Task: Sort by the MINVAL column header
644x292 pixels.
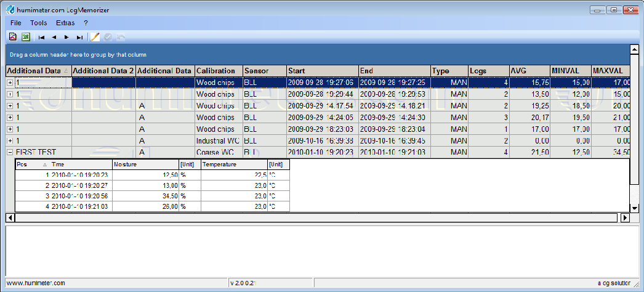Action: (x=571, y=71)
